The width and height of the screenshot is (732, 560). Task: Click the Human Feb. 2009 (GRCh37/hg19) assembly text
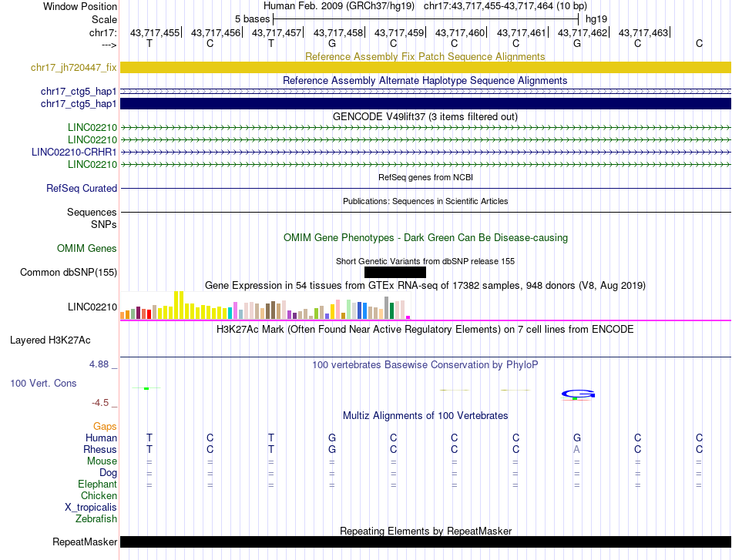[x=339, y=6]
